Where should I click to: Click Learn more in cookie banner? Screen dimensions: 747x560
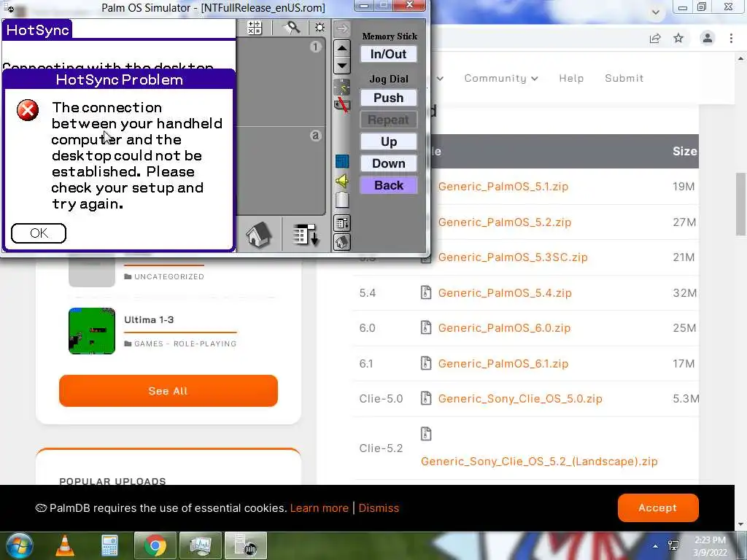pyautogui.click(x=320, y=508)
